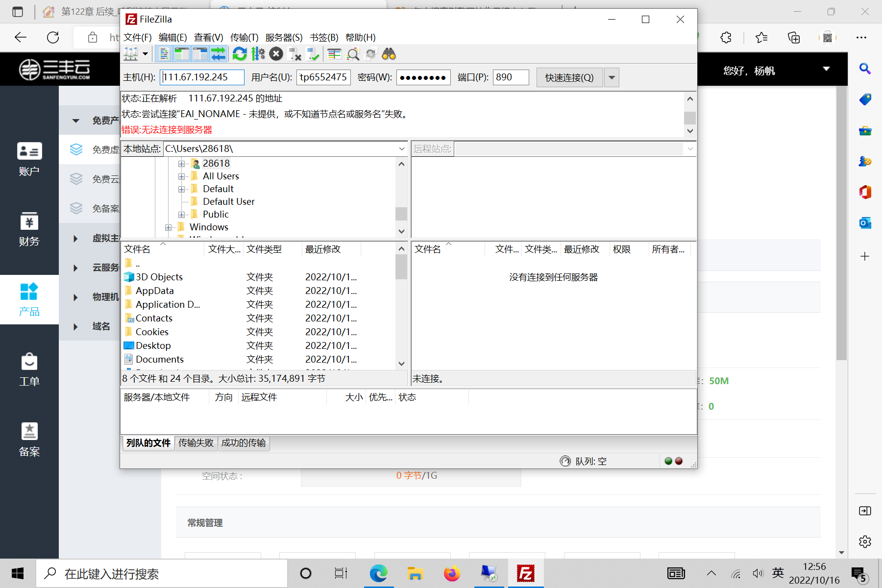
Task: Focus the 端口 port field
Action: pos(511,77)
